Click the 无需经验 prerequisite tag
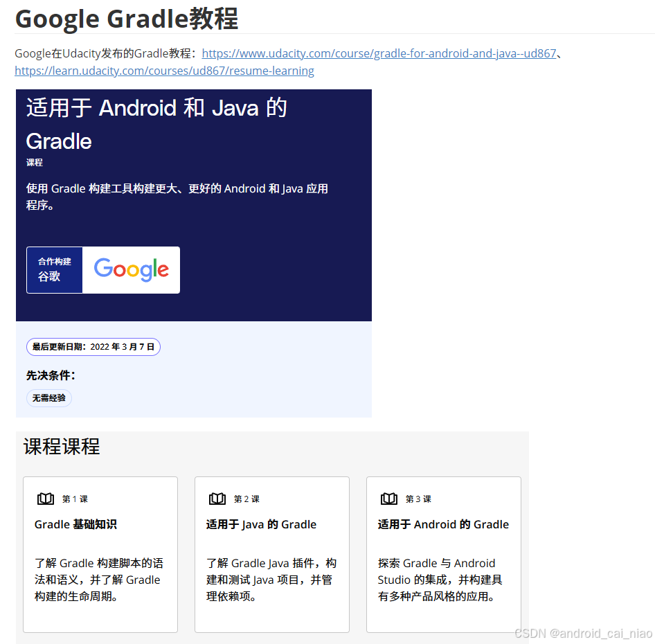The image size is (655, 644). pos(49,398)
